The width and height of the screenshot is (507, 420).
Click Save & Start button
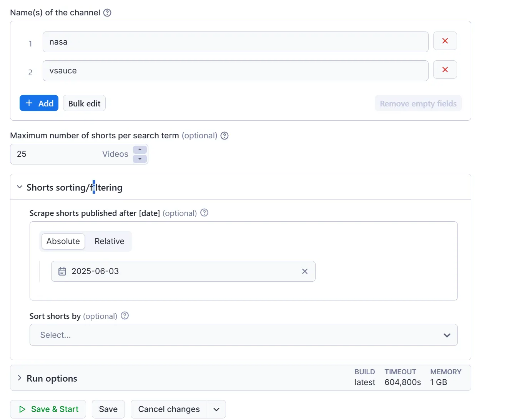pos(48,409)
